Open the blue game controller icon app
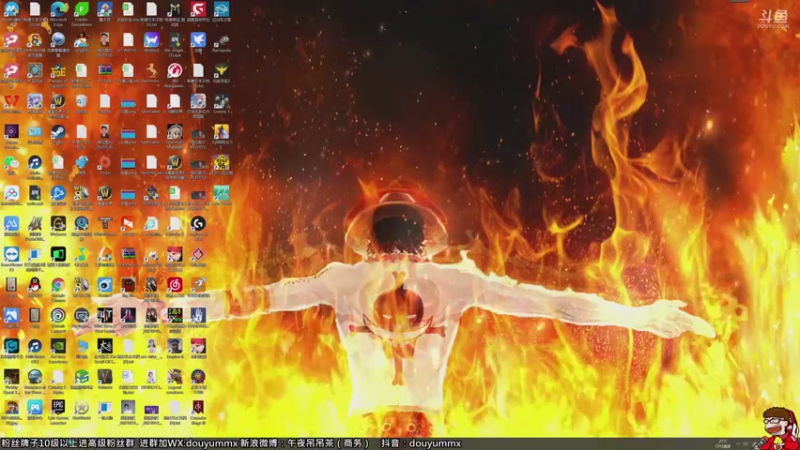Viewport: 800px width, 450px height. click(x=35, y=407)
